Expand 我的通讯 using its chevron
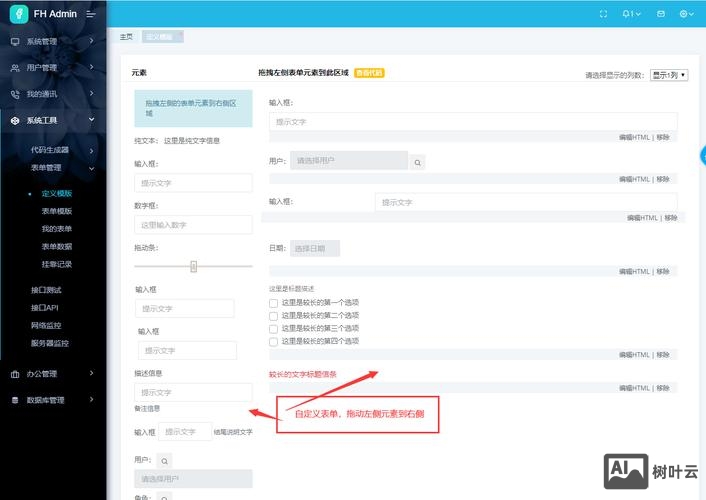 91,94
